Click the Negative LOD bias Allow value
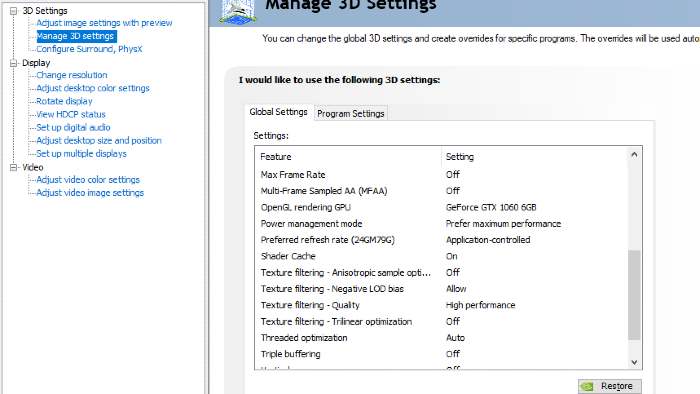 (456, 289)
